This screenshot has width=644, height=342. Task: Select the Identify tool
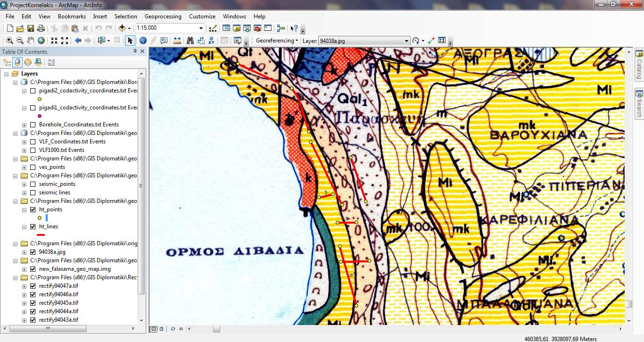click(x=143, y=41)
